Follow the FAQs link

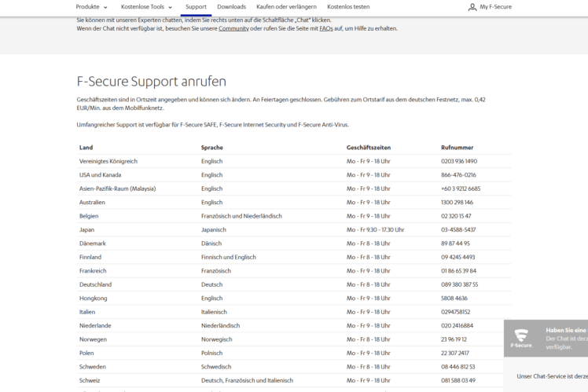326,28
